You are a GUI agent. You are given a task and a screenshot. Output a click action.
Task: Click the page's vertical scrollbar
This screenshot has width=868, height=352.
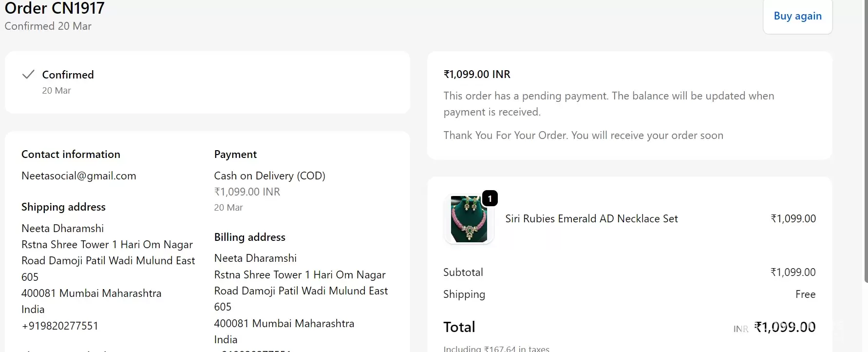(x=865, y=146)
